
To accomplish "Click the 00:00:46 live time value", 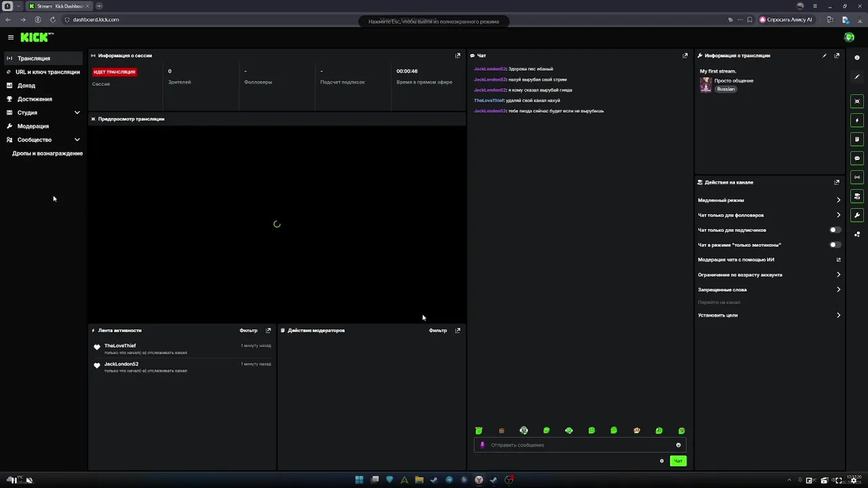I will [x=407, y=71].
